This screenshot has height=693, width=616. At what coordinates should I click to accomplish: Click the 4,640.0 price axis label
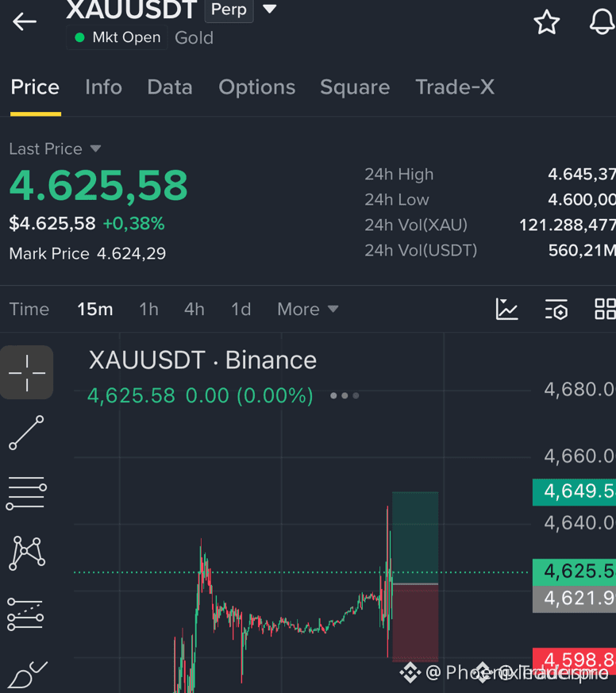point(579,523)
